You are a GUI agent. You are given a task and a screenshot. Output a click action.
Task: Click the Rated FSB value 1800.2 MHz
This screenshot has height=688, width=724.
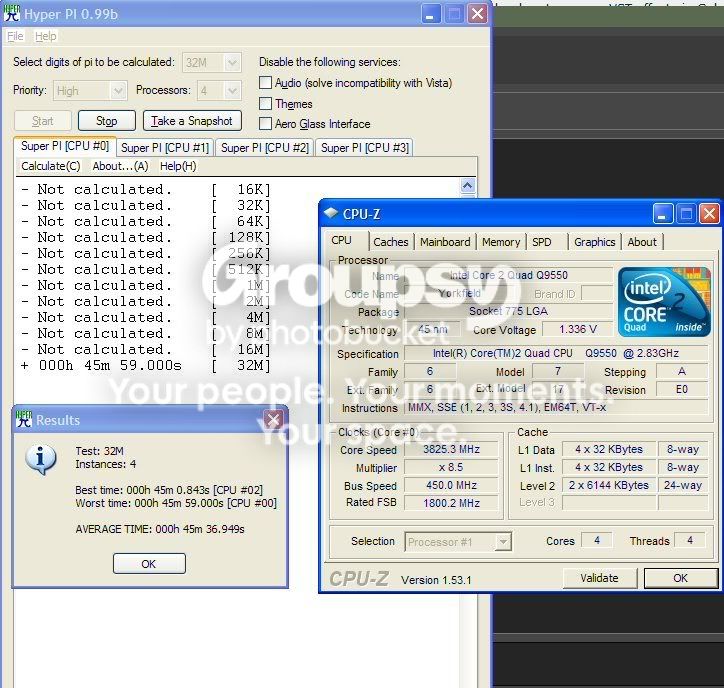click(x=452, y=503)
